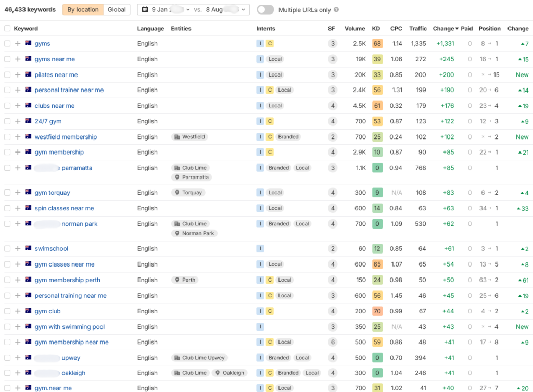Switch to the Global tab
Viewport: 533px width, 392px height.
pos(117,9)
